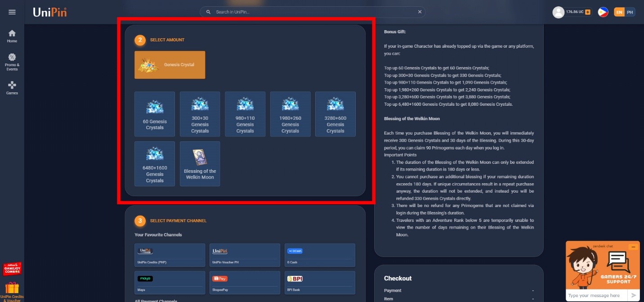The width and height of the screenshot is (644, 302).
Task: Minimize the zendesk chat widget
Action: click(x=634, y=247)
